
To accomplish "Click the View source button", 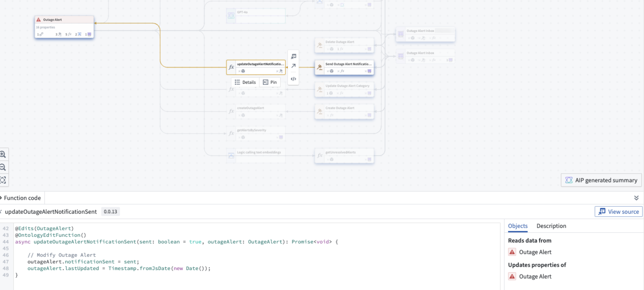I will tap(618, 211).
